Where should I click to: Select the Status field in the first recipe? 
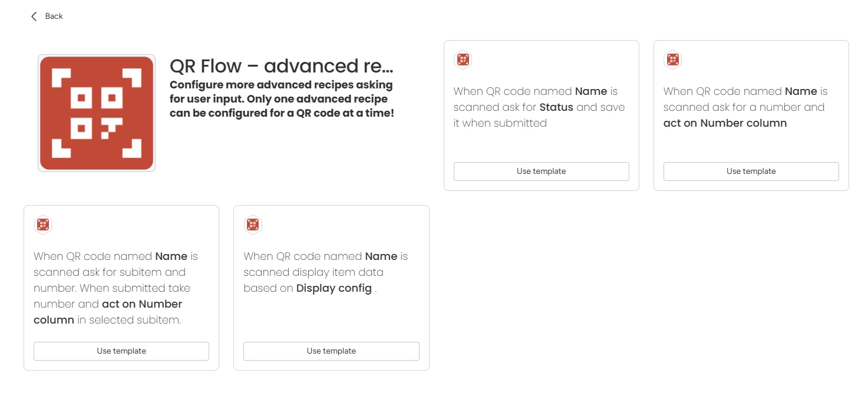click(x=556, y=107)
